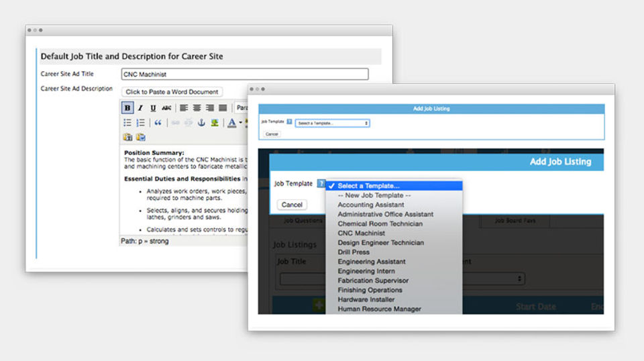Select Engineering Intern template
644x361 pixels.
(394, 271)
